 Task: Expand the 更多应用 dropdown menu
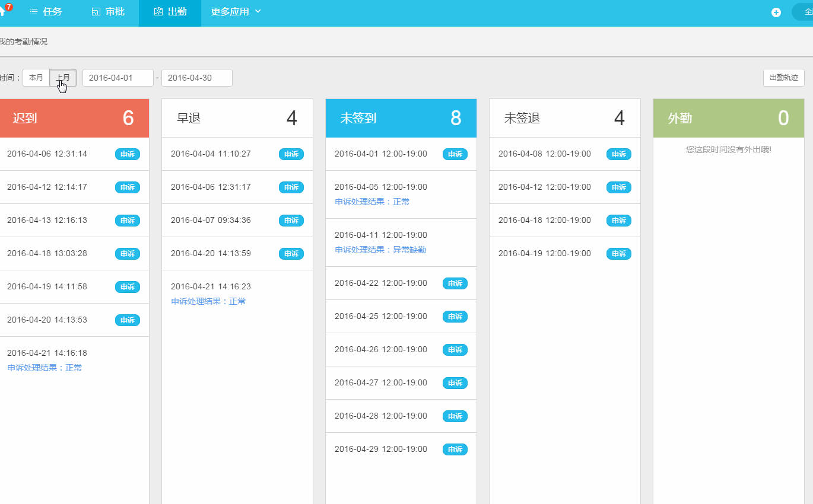[x=236, y=12]
